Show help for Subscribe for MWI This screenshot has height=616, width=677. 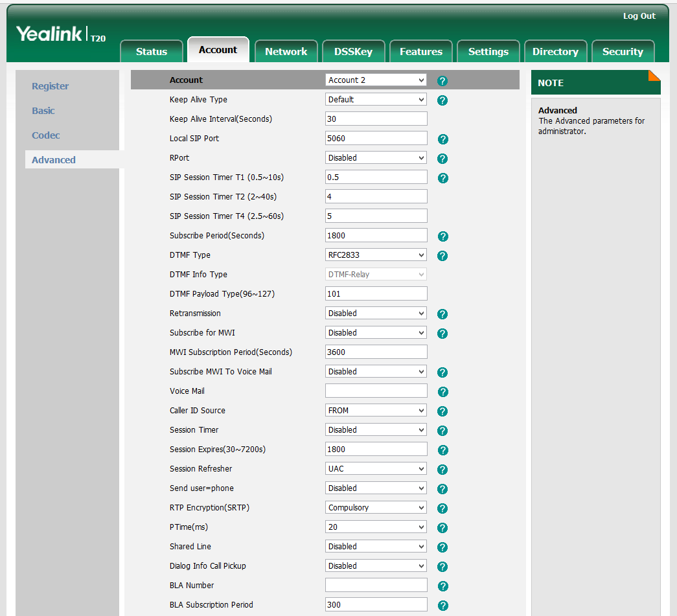click(442, 334)
